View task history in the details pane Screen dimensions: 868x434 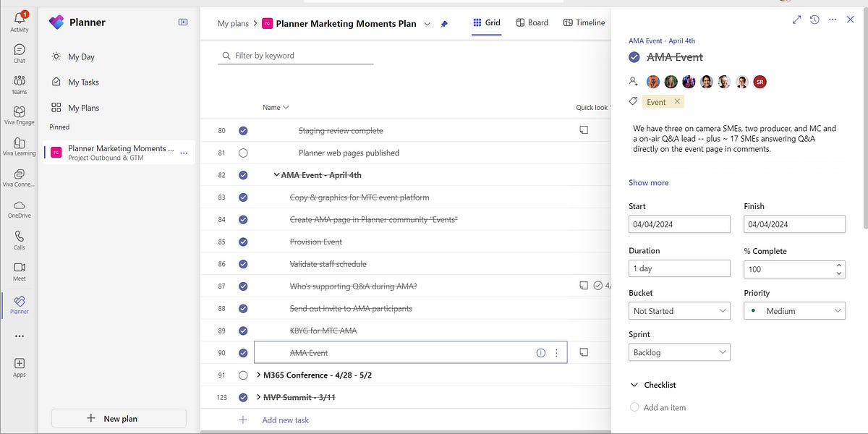814,20
